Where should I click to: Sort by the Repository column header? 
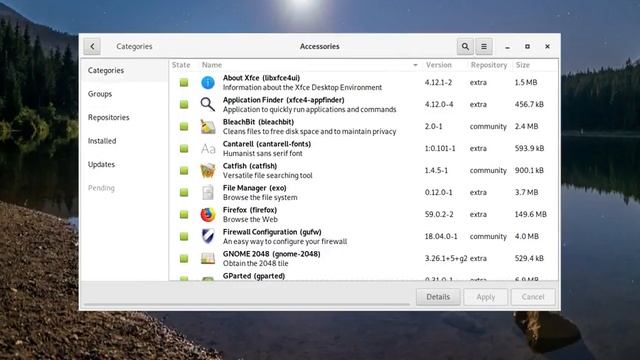[489, 65]
